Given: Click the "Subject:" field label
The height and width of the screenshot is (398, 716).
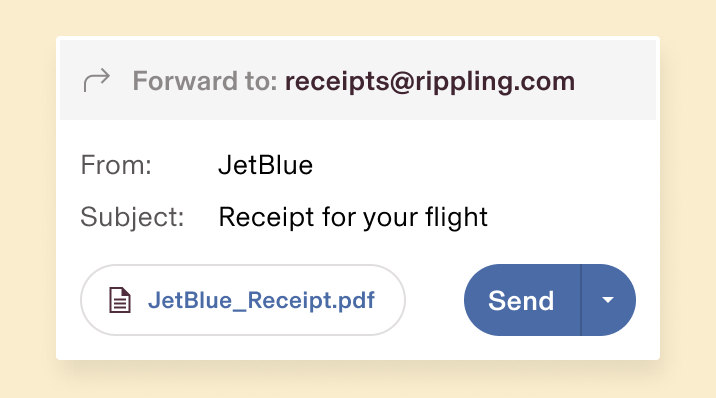Looking at the screenshot, I should coord(132,217).
